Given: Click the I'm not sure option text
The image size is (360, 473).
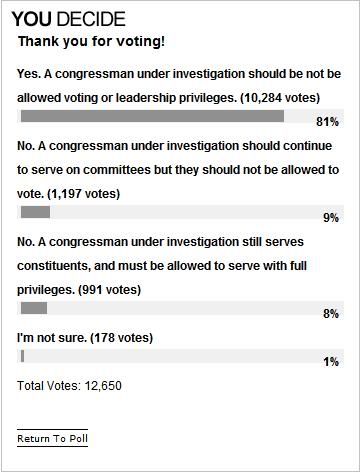Looking at the screenshot, I should point(85,338).
